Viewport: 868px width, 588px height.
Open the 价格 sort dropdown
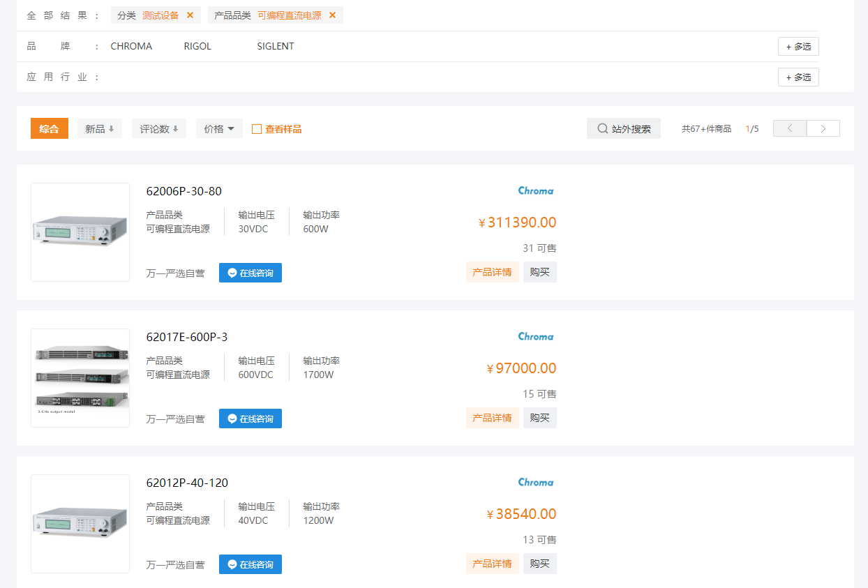219,129
